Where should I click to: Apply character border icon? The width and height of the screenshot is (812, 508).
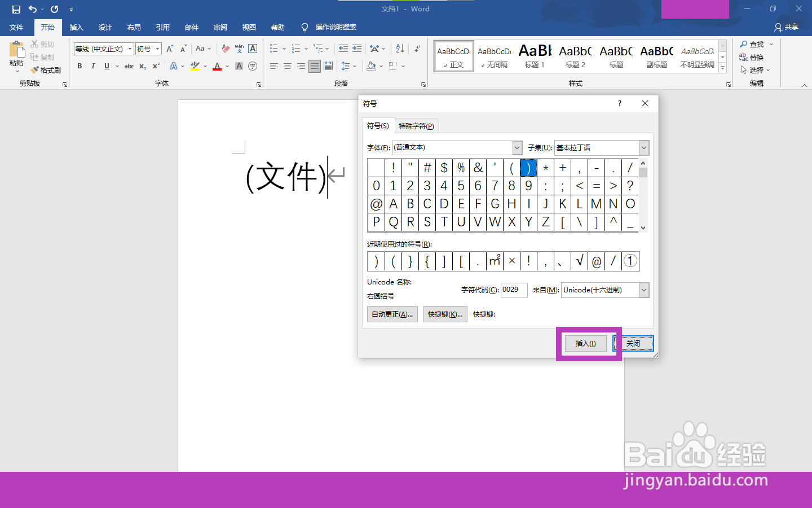point(253,49)
